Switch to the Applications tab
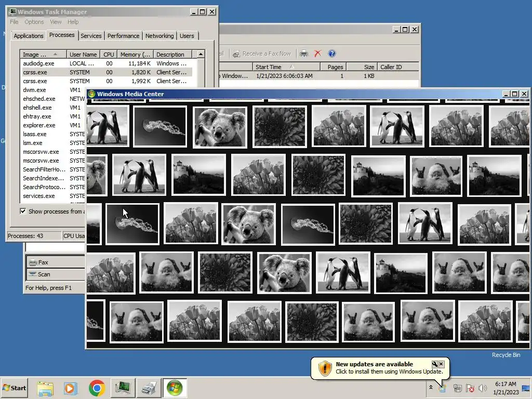532x399 pixels. (x=29, y=36)
